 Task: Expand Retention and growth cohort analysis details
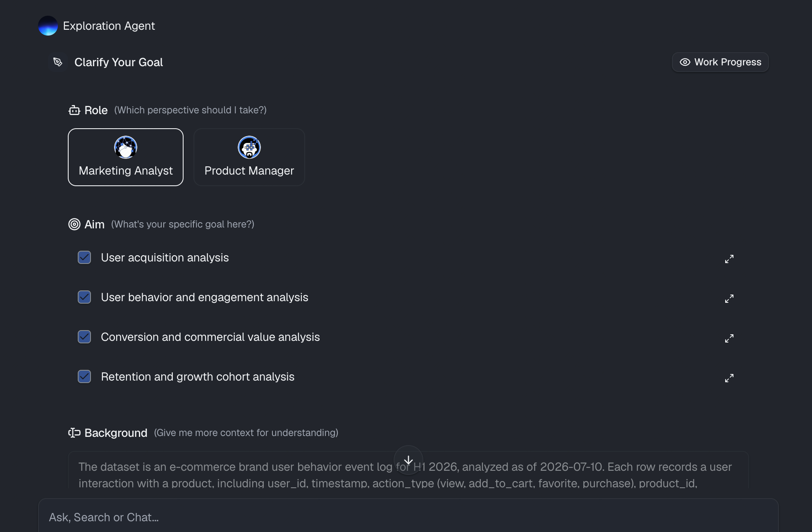729,378
